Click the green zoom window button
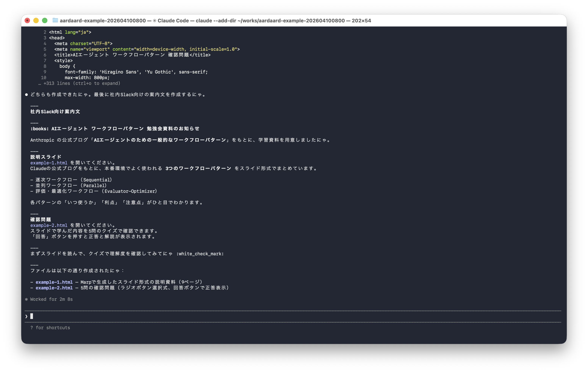 pos(45,20)
